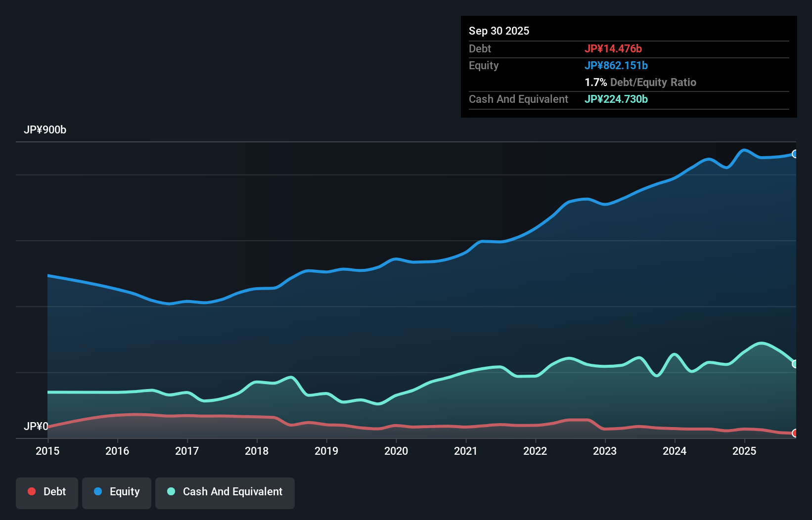Select the 2020 year label on the axis
812x520 pixels.
(396, 451)
